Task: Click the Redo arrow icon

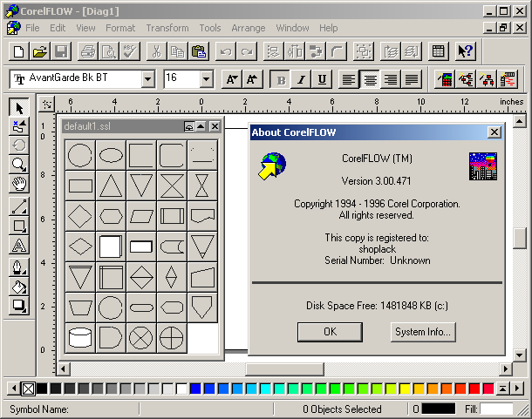Action: point(247,51)
